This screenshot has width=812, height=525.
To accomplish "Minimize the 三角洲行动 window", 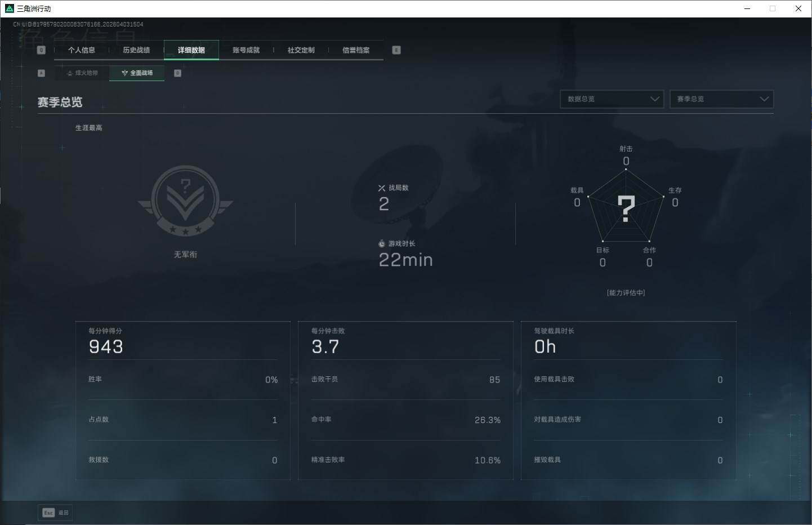I will 747,8.
